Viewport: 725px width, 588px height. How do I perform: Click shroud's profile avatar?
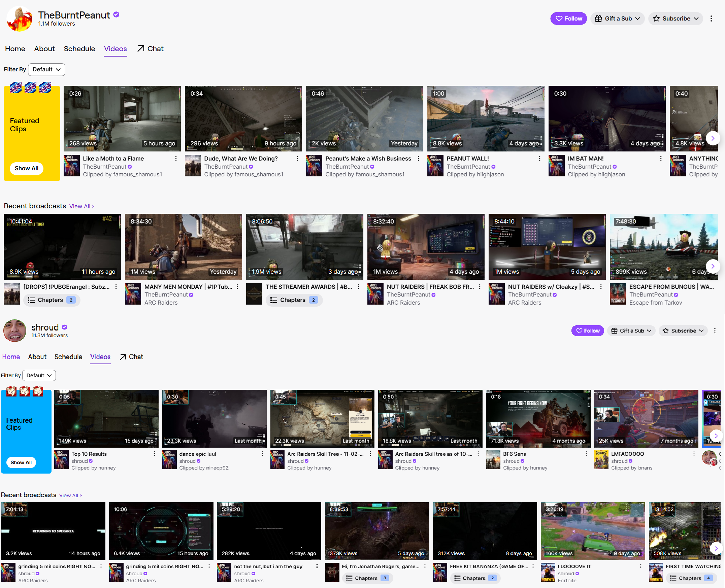click(14, 331)
